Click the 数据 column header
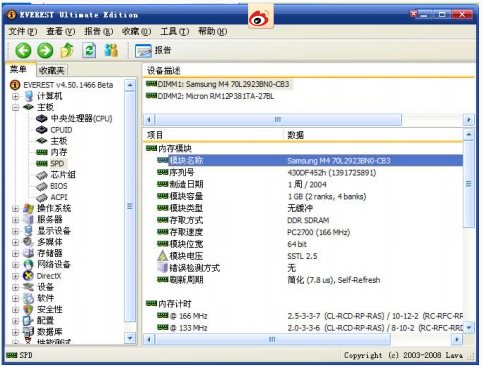Image resolution: width=482 pixels, height=367 pixels. [x=373, y=135]
